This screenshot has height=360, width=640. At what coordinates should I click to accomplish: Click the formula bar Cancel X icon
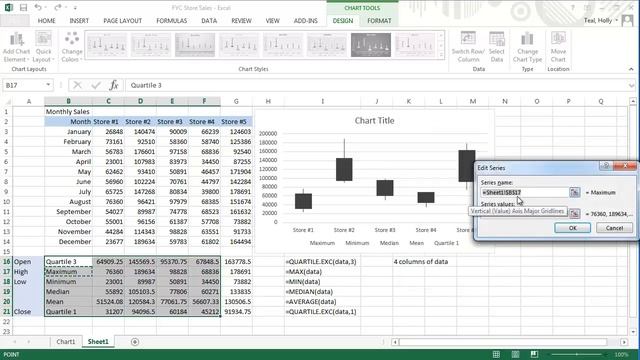[78, 85]
